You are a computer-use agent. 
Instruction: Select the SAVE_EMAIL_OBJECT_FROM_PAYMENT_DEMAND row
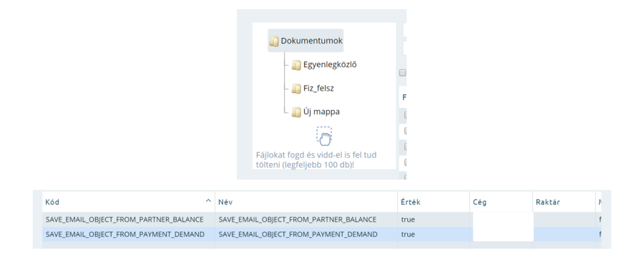(x=321, y=234)
